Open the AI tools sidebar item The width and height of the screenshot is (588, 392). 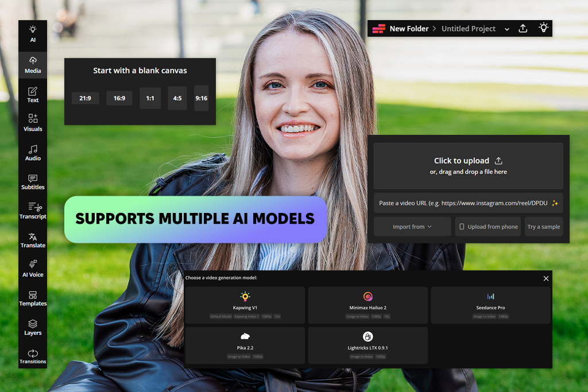pyautogui.click(x=33, y=34)
